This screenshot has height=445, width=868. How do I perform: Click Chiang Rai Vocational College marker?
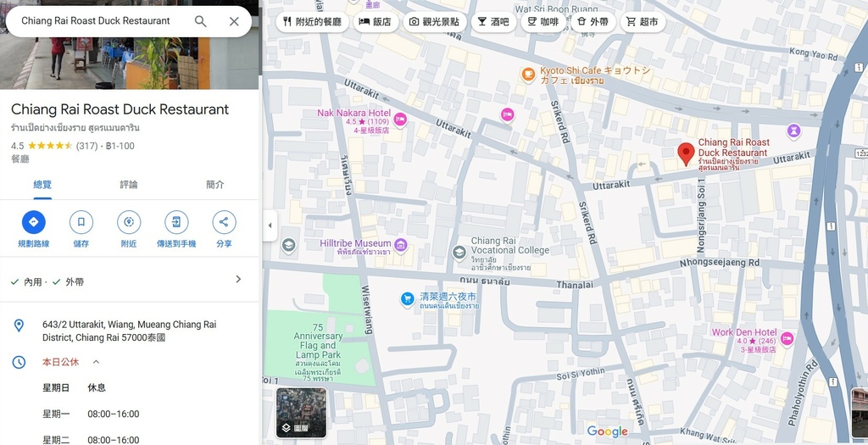(459, 253)
